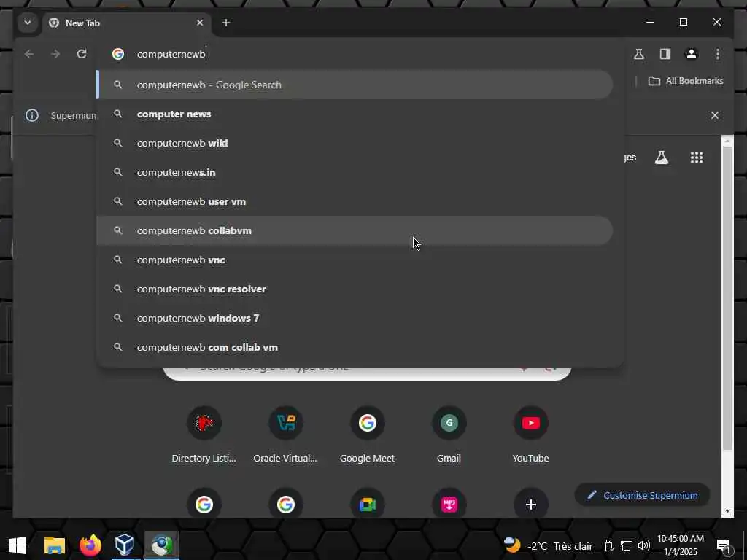Viewport: 747px width, 560px height.
Task: Click the taskbar clock and date
Action: pyautogui.click(x=681, y=545)
